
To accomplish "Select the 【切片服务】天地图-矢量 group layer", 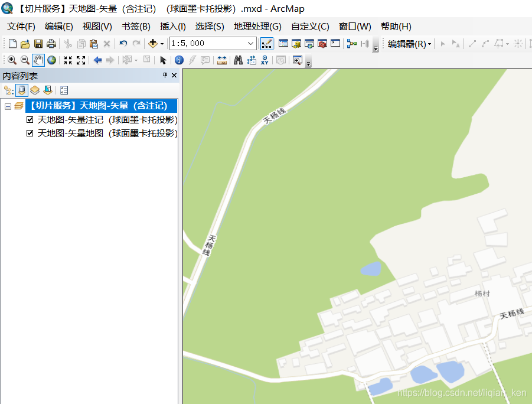I will (x=101, y=106).
